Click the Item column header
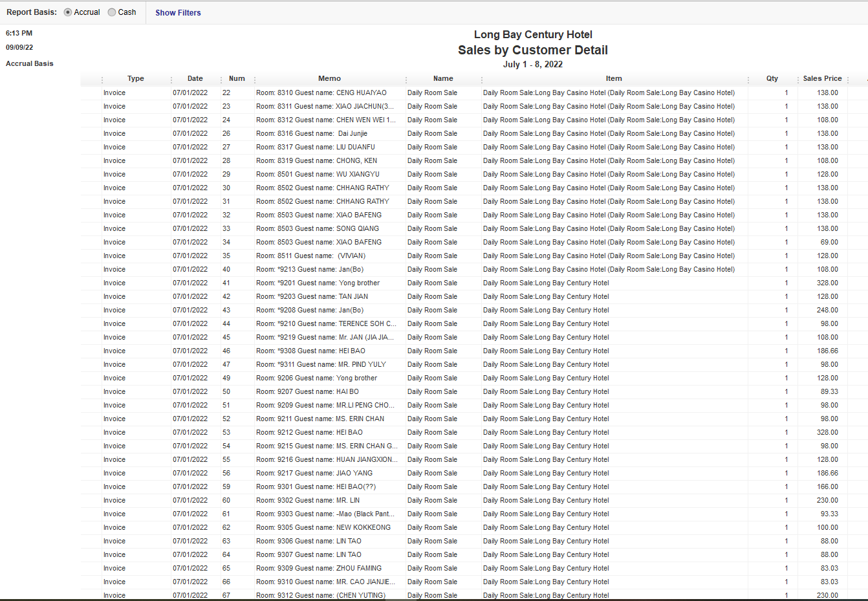868x601 pixels. 613,78
